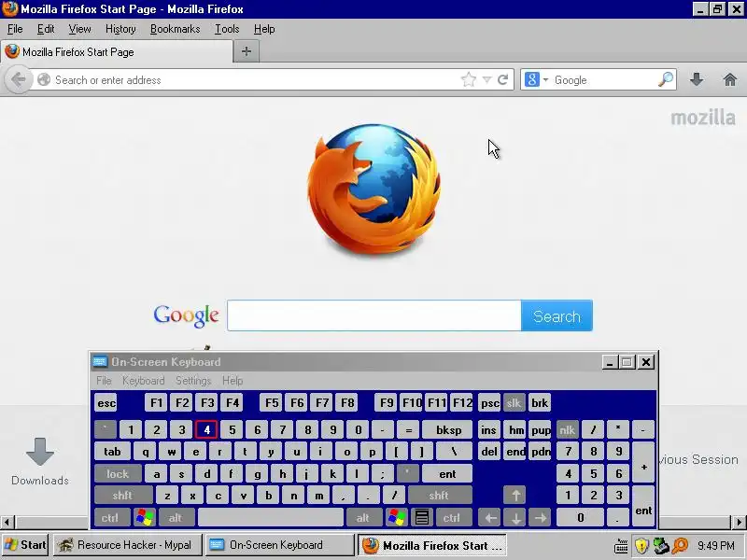
Task: Open the On-Screen Keyboard File menu
Action: (104, 381)
